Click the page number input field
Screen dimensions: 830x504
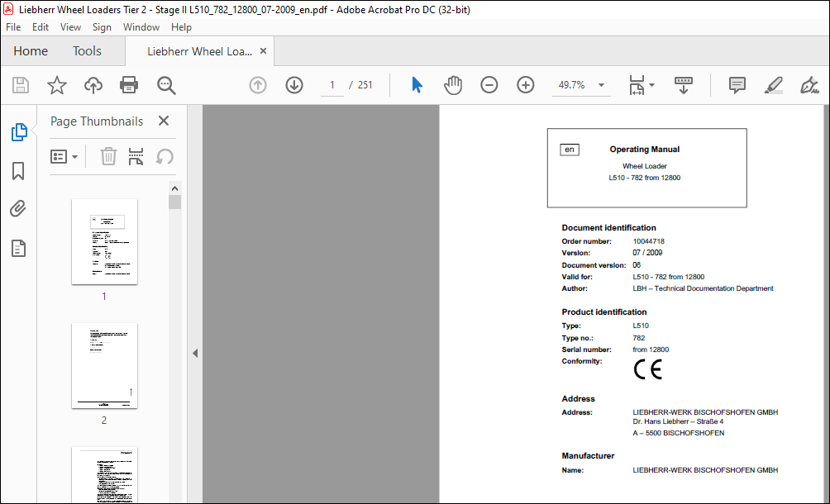click(332, 85)
